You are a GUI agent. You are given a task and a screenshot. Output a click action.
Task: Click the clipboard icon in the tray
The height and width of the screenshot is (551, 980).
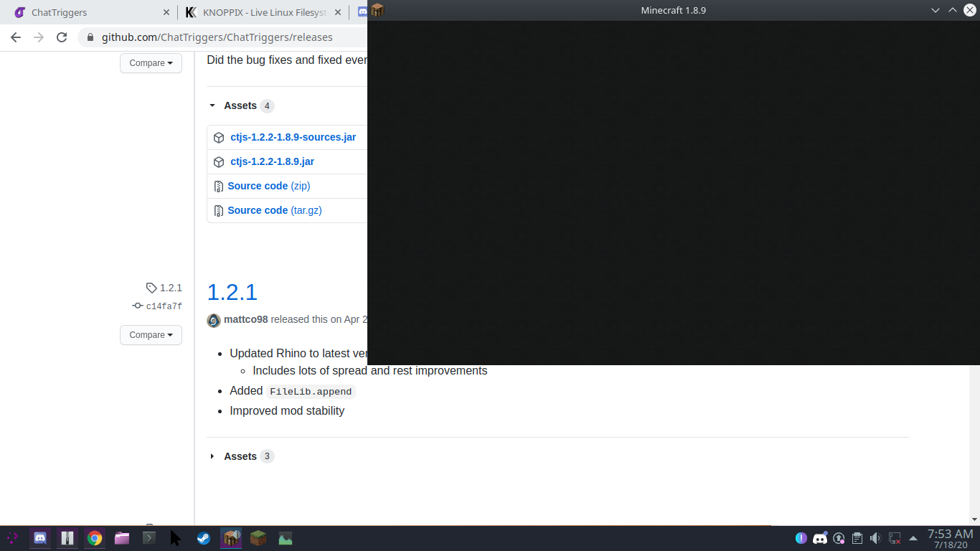(857, 538)
